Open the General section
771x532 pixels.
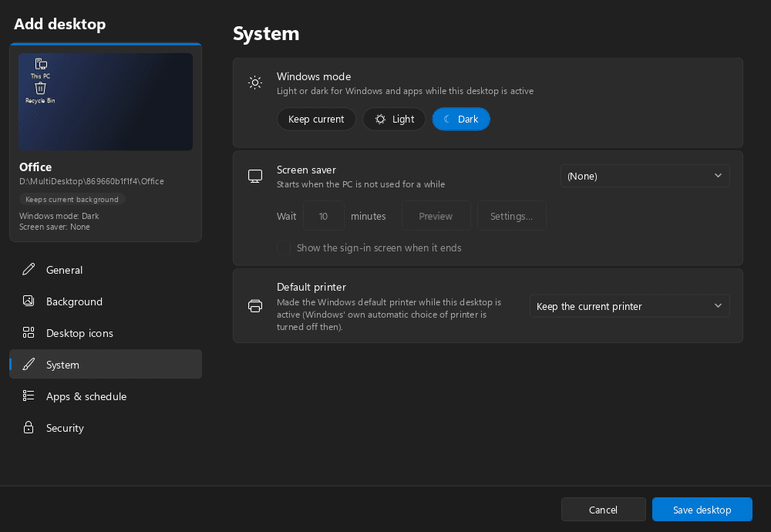(106, 269)
